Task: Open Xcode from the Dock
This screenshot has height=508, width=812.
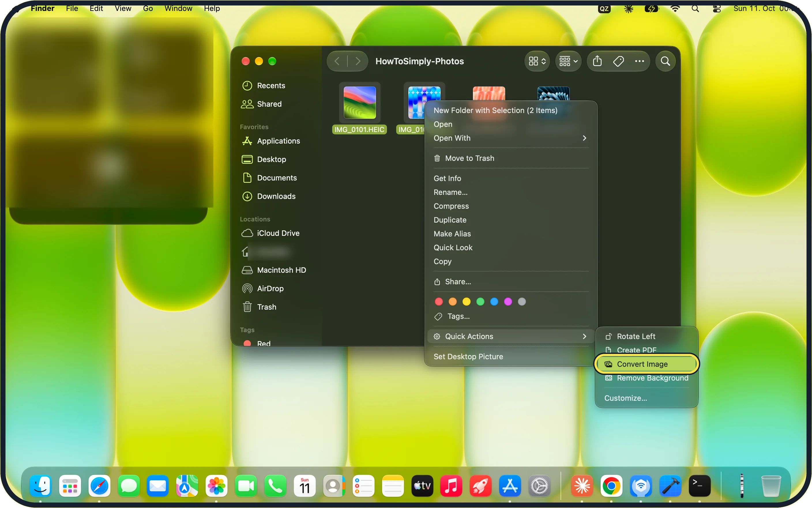Action: pos(670,486)
